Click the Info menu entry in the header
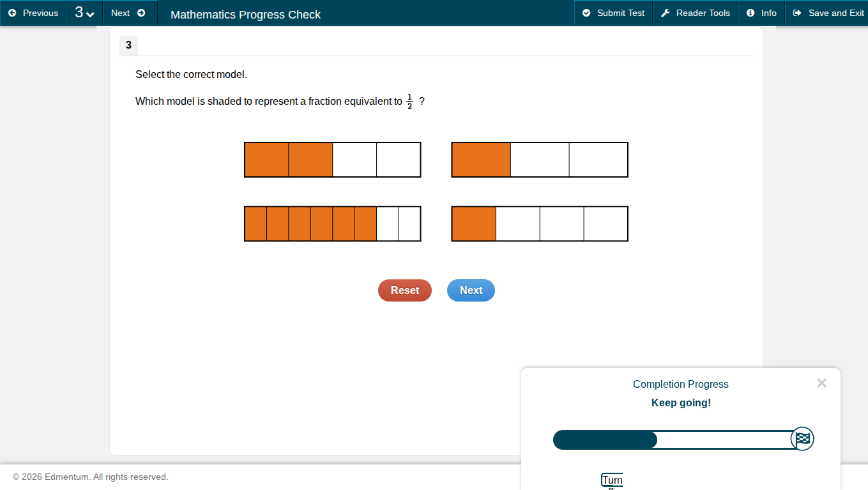868x490 pixels. click(x=761, y=13)
